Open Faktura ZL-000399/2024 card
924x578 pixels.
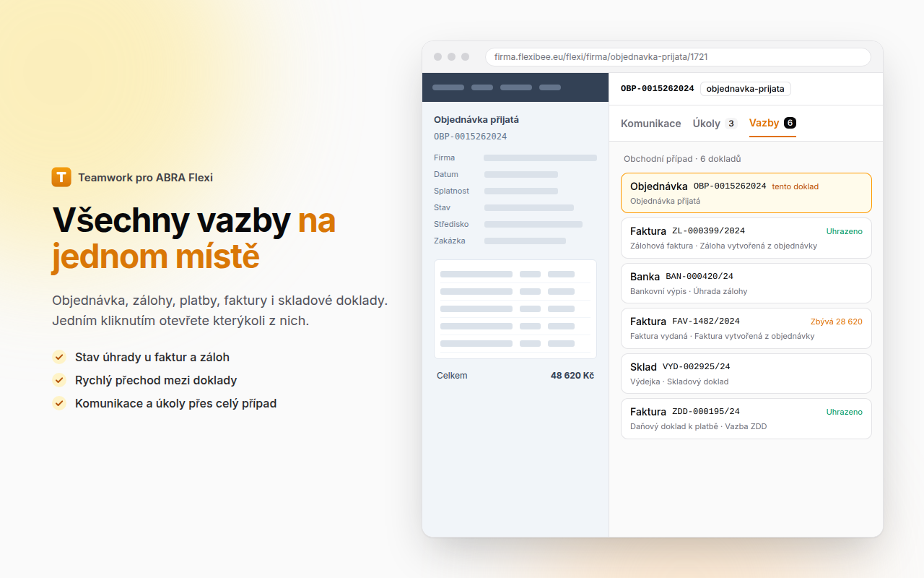[746, 238]
